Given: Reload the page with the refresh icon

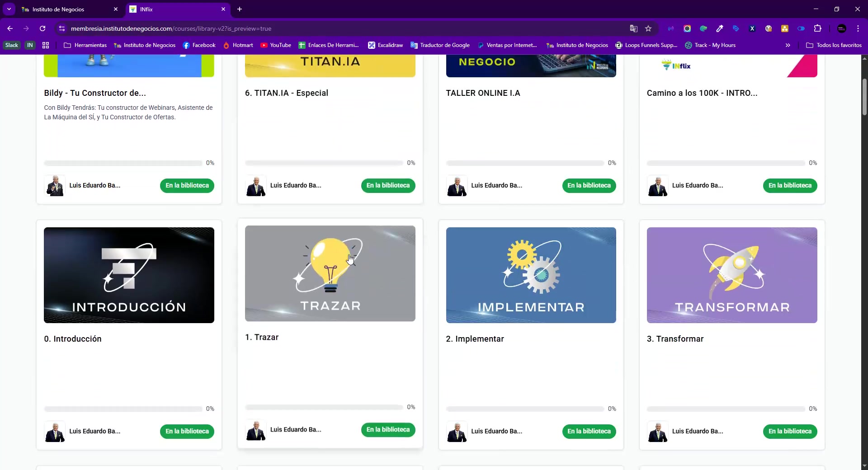Looking at the screenshot, I should (42, 28).
